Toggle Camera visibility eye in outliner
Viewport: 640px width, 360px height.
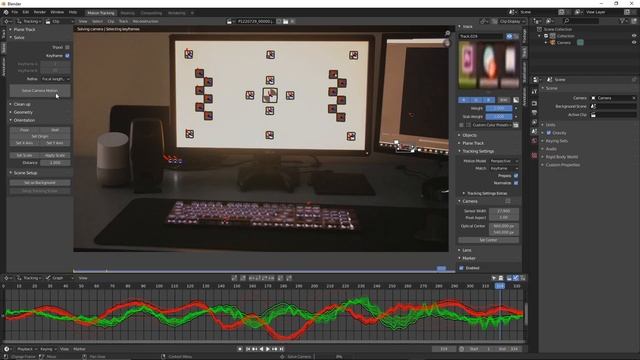click(634, 42)
